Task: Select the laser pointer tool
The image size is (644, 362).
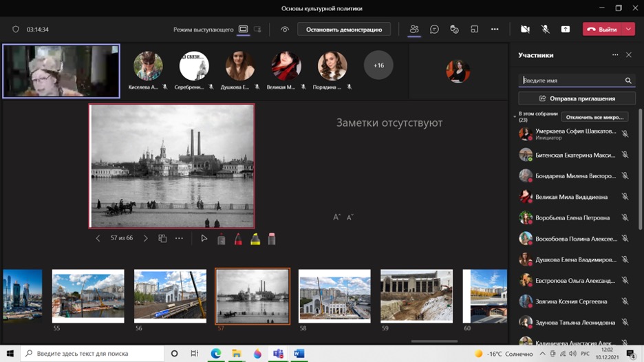Action: 204,239
